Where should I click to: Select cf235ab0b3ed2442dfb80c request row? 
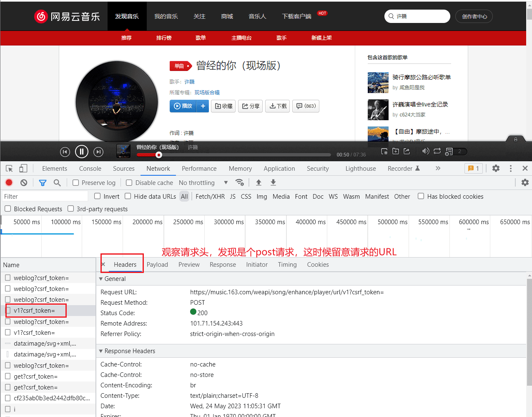click(48, 398)
